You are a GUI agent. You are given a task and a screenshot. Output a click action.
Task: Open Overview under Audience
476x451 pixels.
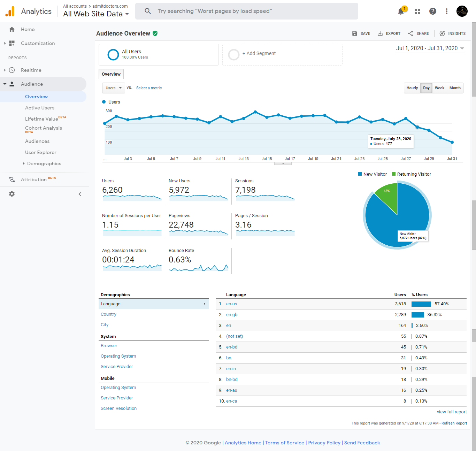click(36, 97)
